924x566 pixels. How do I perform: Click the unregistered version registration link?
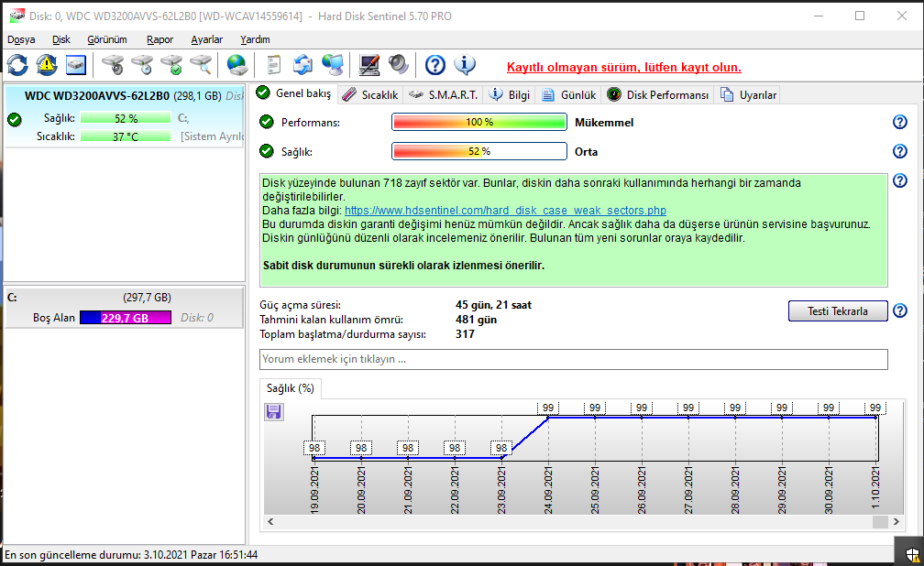click(623, 67)
